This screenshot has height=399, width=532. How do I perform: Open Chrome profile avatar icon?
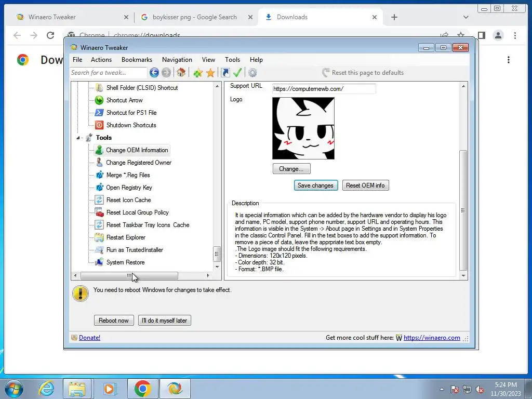pos(498,35)
